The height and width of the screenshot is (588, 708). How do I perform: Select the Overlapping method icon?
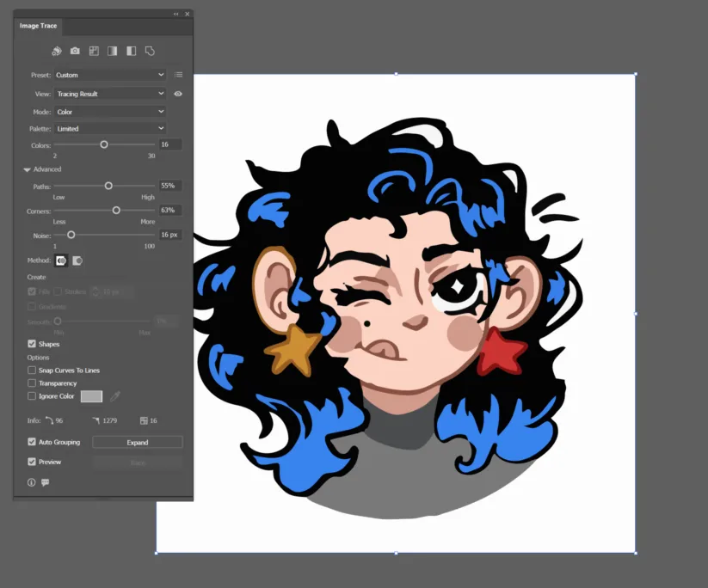pyautogui.click(x=77, y=260)
